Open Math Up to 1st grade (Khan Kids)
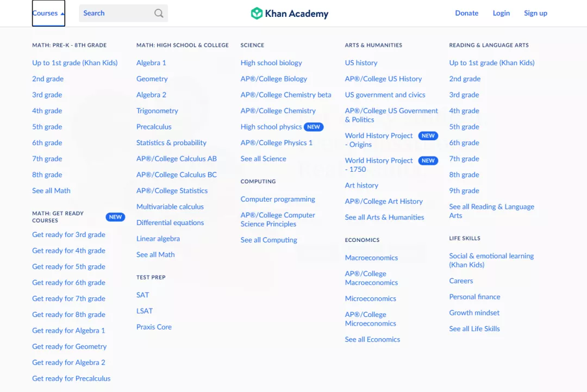 point(75,63)
